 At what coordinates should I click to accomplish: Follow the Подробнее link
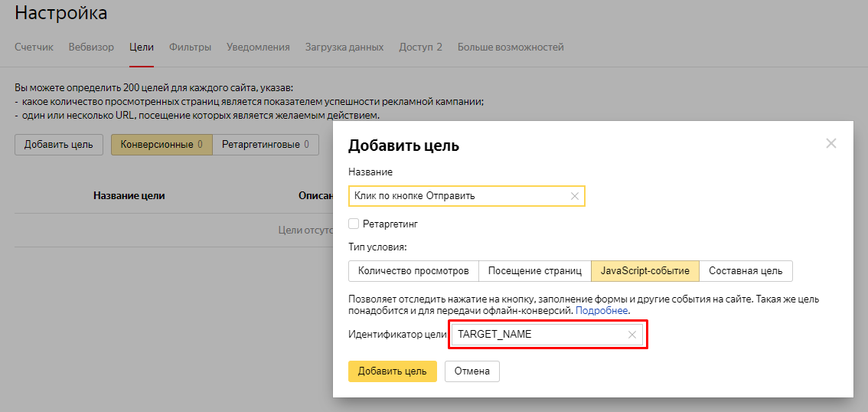602,311
